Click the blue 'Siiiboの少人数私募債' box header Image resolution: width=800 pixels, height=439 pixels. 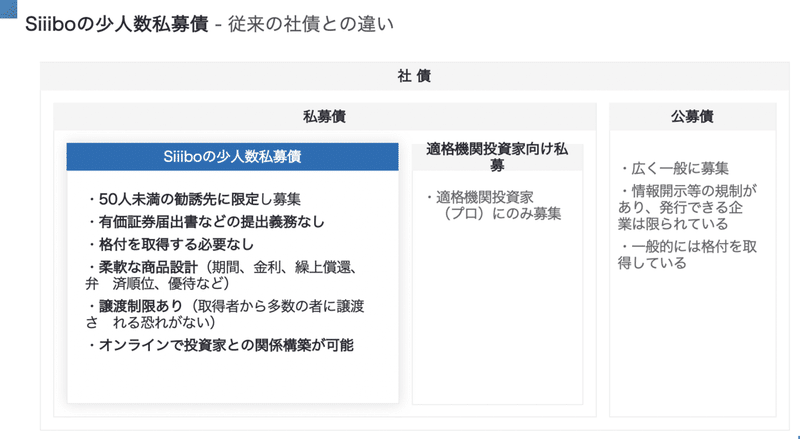(x=232, y=157)
